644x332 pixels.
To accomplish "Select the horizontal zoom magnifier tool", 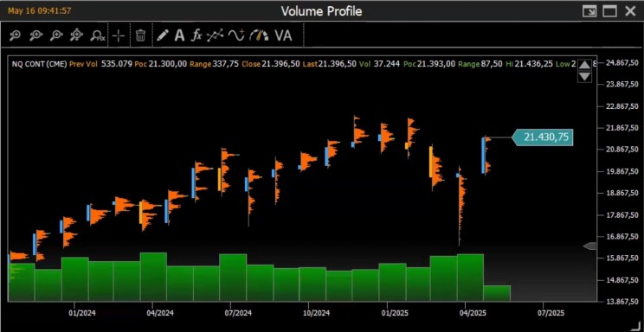I will [35, 35].
